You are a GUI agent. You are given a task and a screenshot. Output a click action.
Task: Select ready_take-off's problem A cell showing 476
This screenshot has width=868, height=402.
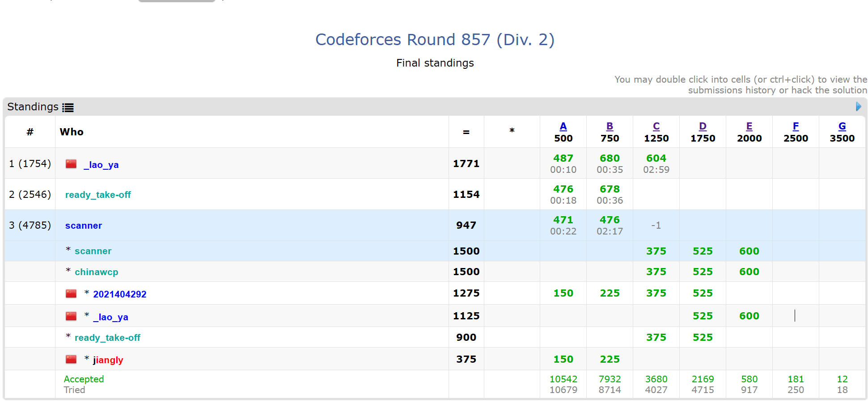point(563,194)
